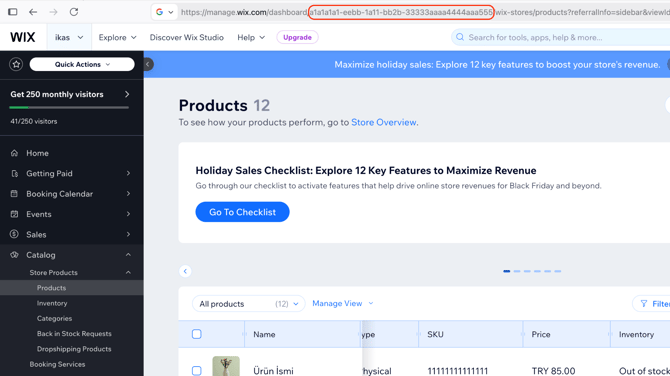Click the browser forward arrow

point(53,12)
